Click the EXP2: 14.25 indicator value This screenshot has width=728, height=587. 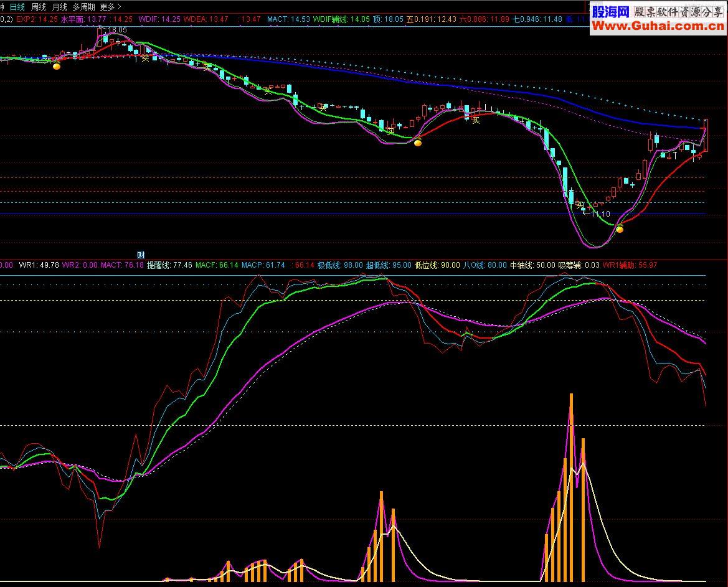pos(37,19)
